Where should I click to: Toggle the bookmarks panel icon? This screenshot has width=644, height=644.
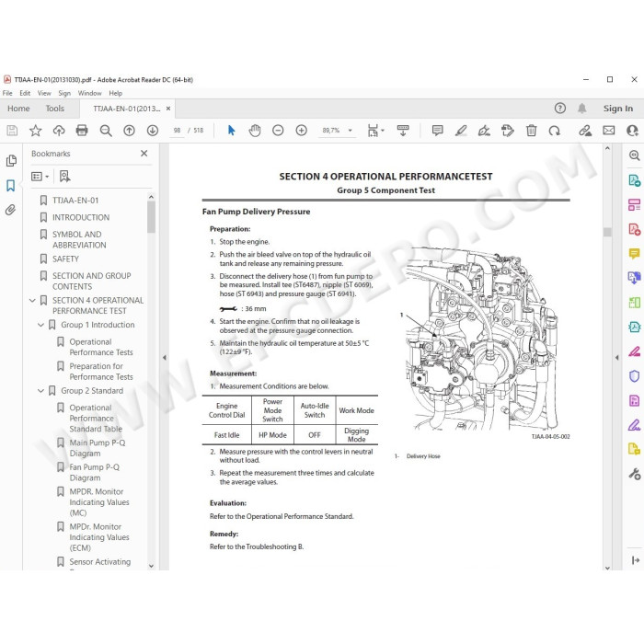pos(11,186)
